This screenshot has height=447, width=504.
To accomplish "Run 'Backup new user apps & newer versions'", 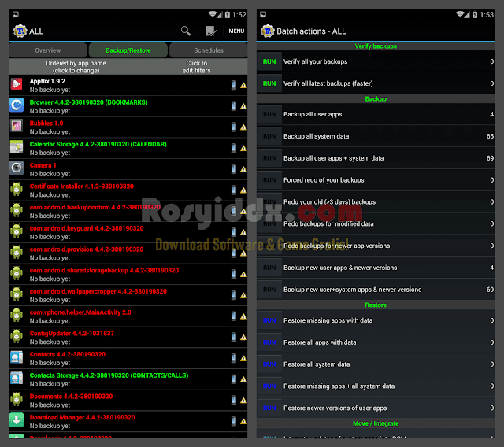I will (x=269, y=268).
